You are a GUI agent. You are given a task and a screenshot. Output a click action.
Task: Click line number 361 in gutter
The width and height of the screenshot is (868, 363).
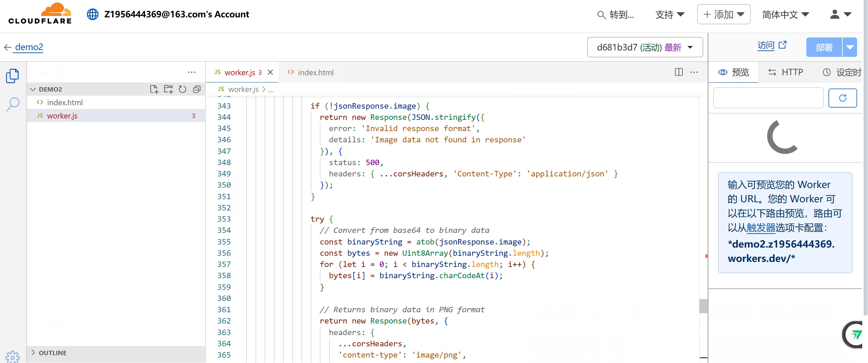click(x=224, y=310)
